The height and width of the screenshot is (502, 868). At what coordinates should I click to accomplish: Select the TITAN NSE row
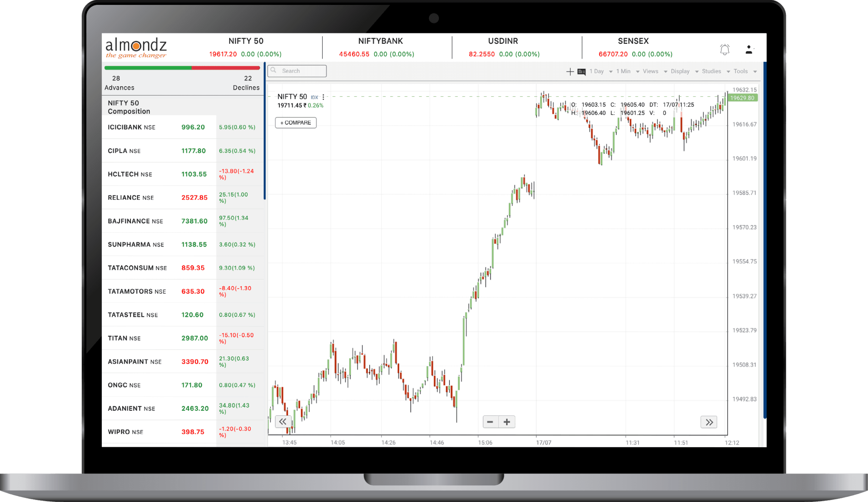click(x=183, y=338)
